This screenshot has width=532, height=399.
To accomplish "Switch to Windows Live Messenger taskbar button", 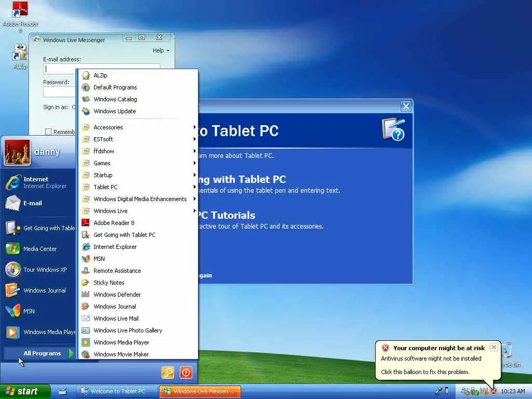I will pyautogui.click(x=200, y=391).
